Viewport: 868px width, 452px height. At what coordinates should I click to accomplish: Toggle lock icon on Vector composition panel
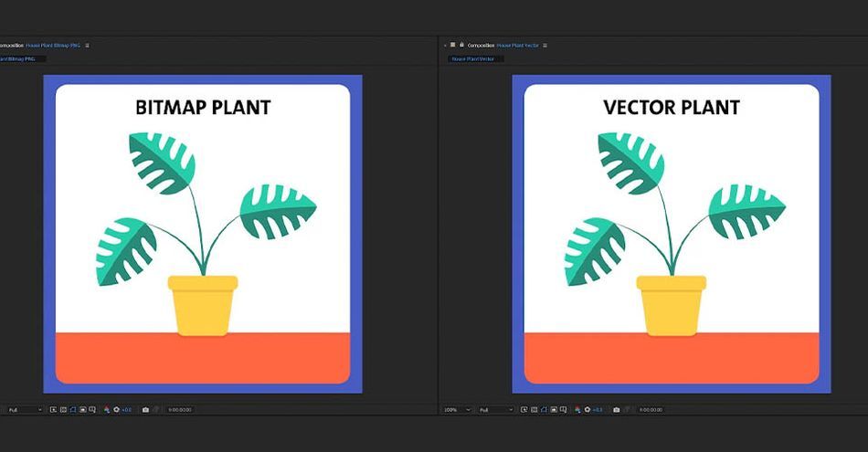pyautogui.click(x=461, y=45)
